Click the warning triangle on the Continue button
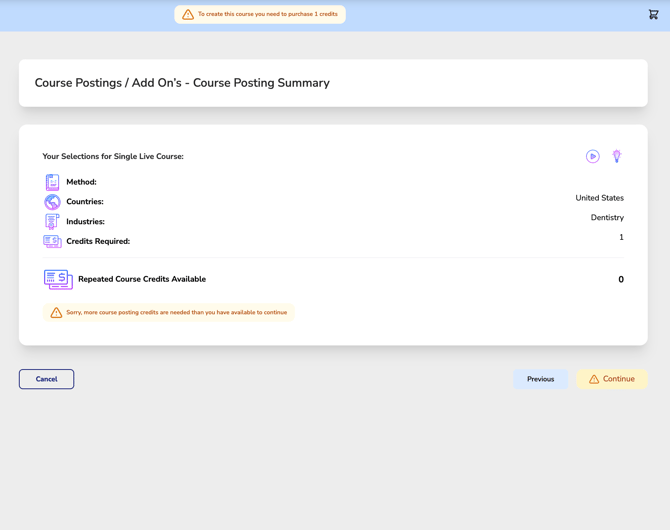The image size is (670, 530). pyautogui.click(x=594, y=379)
